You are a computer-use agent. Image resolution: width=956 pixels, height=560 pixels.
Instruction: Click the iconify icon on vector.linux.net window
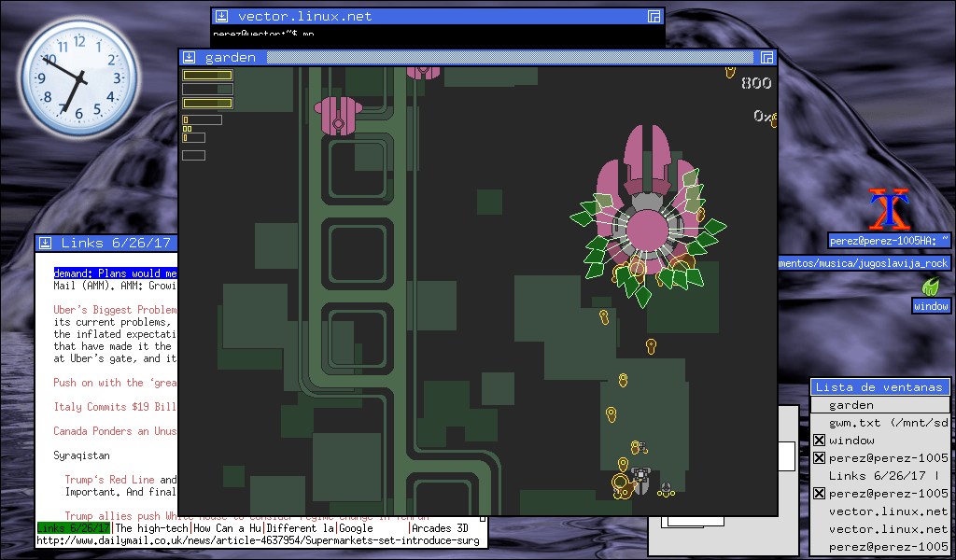tap(222, 17)
